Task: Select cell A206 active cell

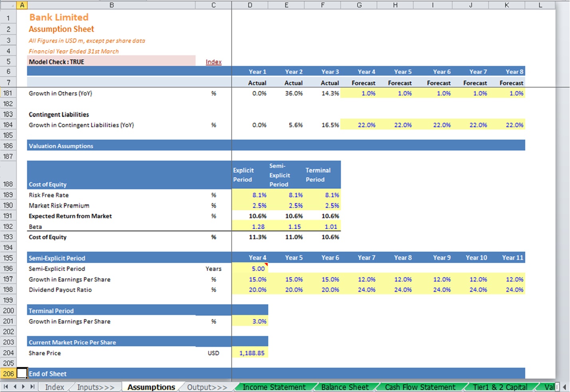Action: (x=22, y=374)
